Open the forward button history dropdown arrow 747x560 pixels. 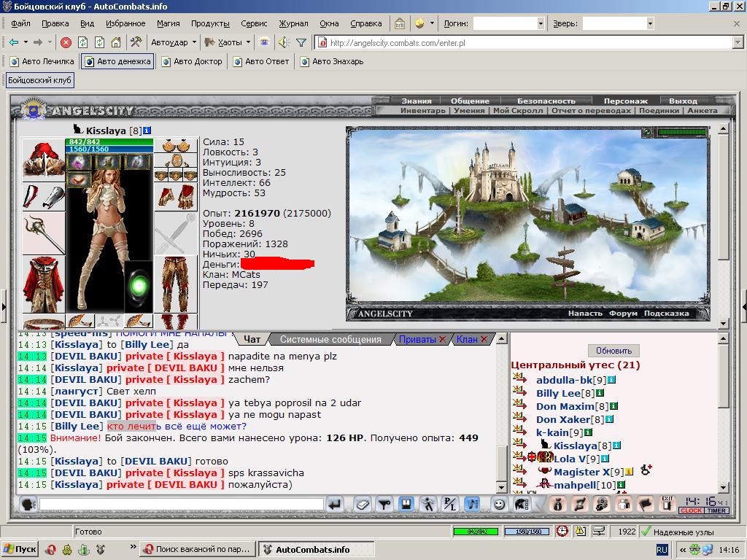pos(50,42)
